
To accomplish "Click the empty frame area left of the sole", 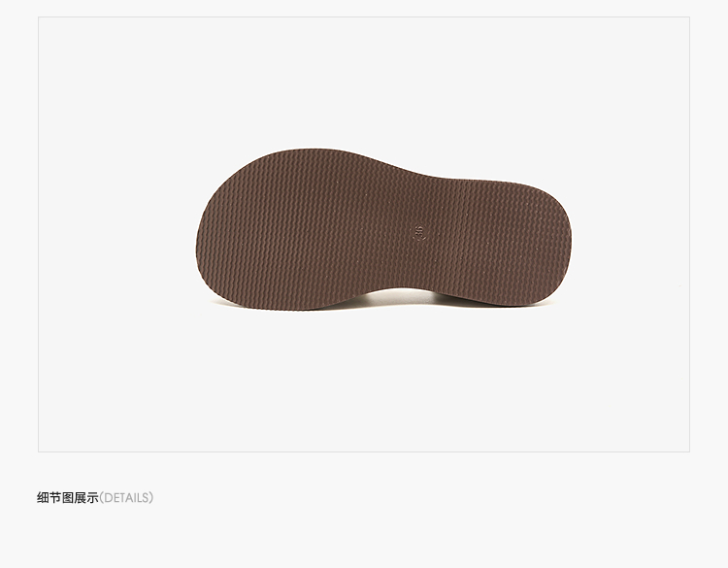I will pyautogui.click(x=116, y=232).
